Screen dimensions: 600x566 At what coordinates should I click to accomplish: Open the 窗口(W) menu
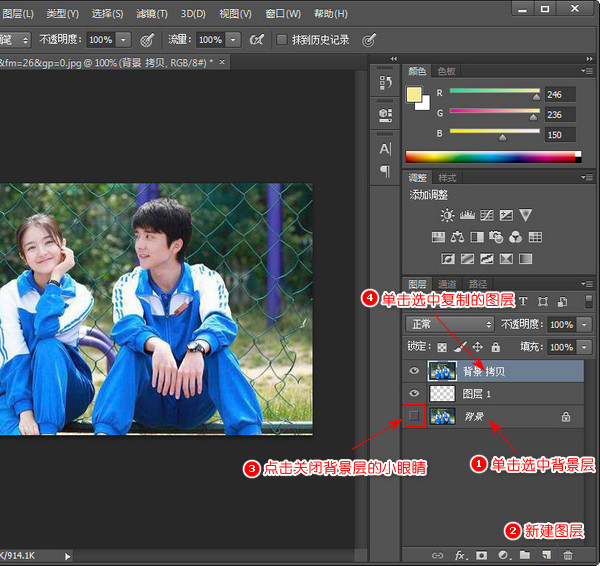283,14
